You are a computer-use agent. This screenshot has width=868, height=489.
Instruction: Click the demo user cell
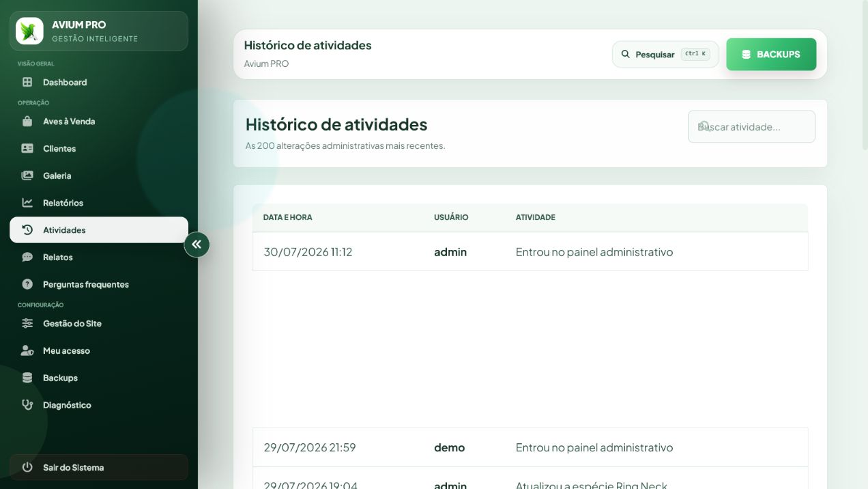pos(449,447)
